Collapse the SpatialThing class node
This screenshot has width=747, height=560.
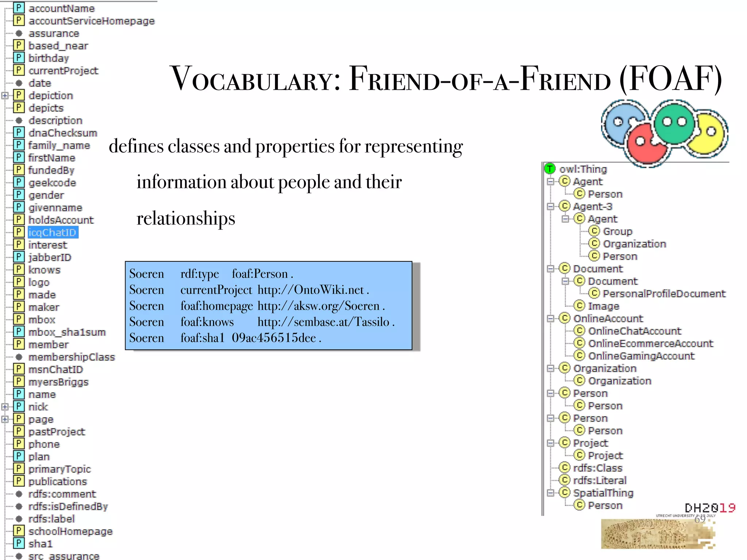[550, 493]
